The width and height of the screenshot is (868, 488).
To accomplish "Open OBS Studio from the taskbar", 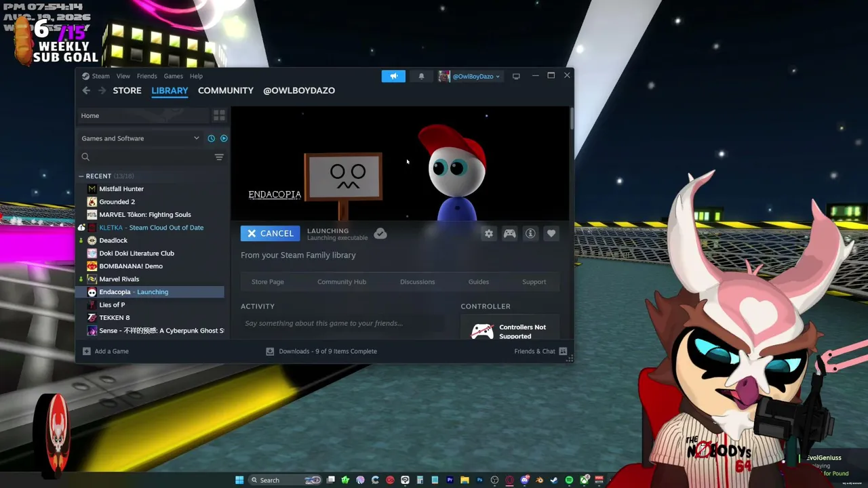I will click(494, 480).
